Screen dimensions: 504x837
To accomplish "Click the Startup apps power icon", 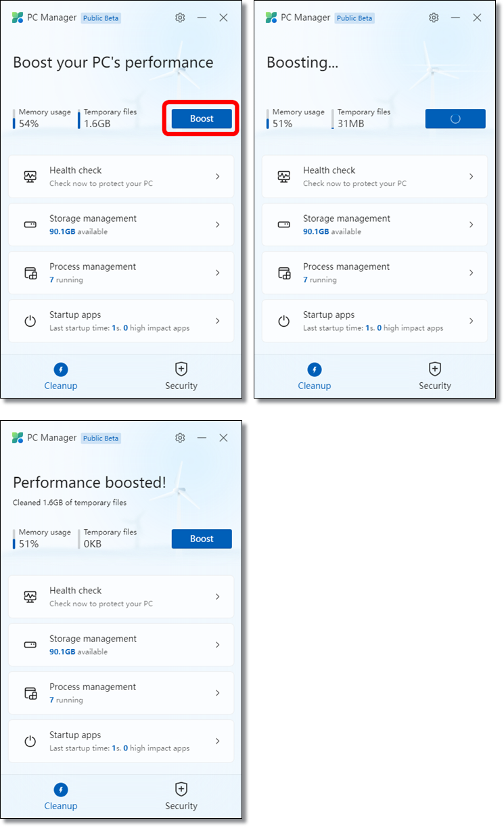I will tap(30, 320).
